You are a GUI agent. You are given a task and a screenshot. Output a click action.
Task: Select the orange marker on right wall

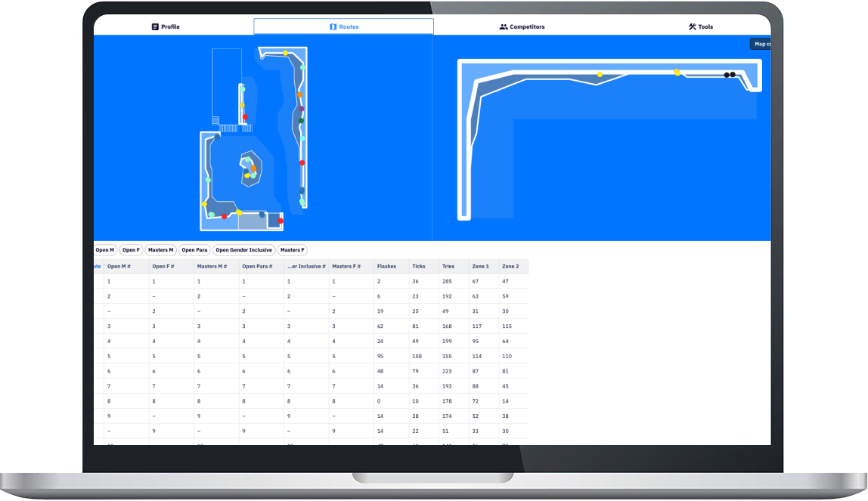pyautogui.click(x=299, y=94)
